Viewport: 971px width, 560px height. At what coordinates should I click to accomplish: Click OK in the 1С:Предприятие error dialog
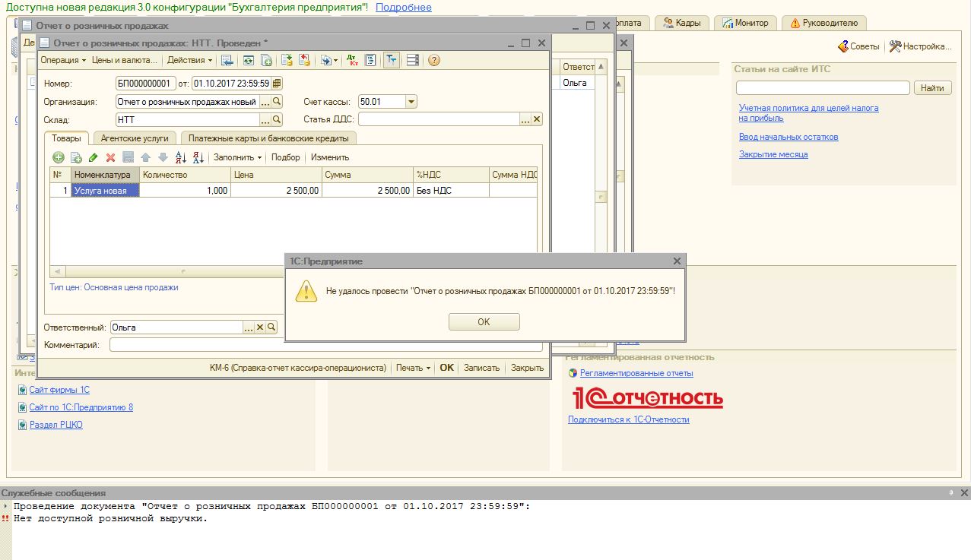click(x=484, y=322)
